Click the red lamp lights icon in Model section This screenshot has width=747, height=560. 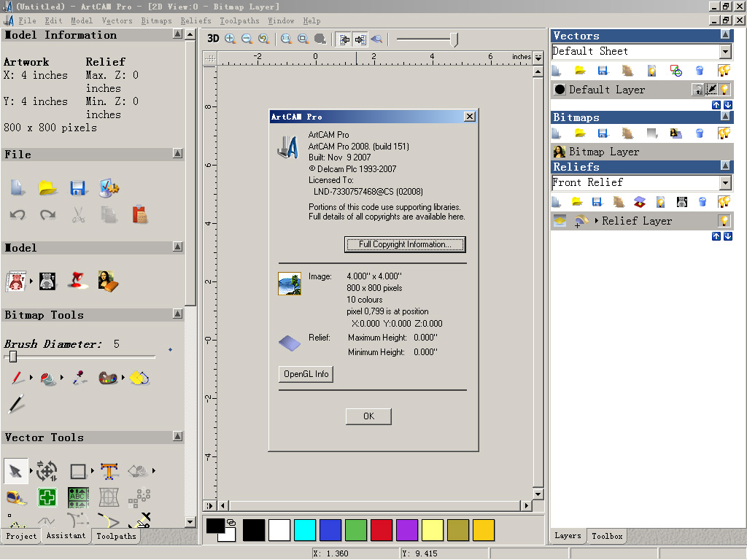[x=77, y=281]
